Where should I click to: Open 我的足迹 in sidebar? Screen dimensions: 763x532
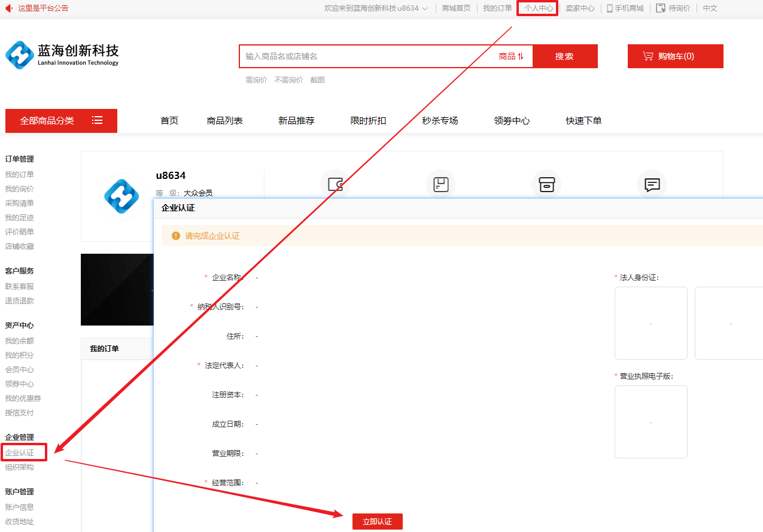click(x=20, y=218)
